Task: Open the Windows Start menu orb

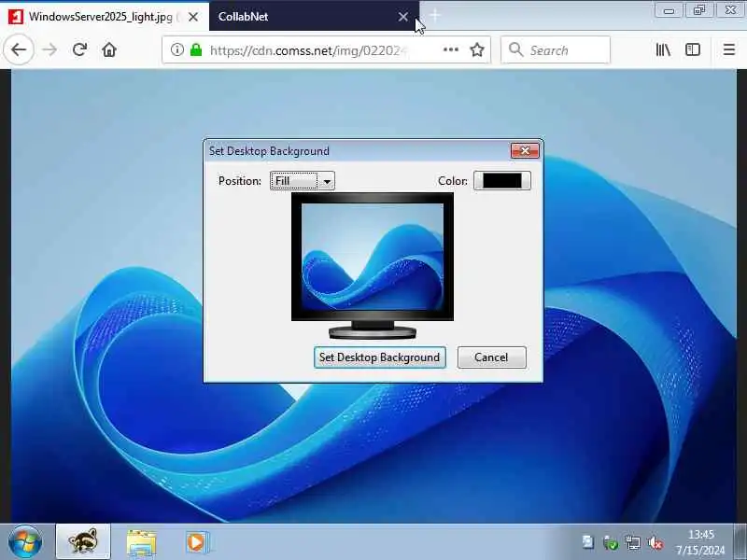Action: coord(25,542)
